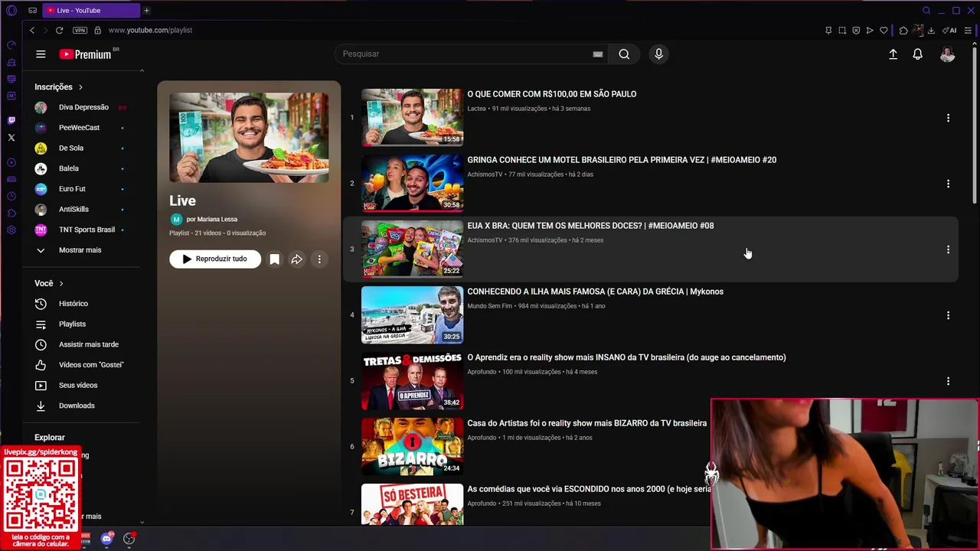980x551 pixels.
Task: Click the Reproduzir tudo button
Action: pyautogui.click(x=215, y=259)
